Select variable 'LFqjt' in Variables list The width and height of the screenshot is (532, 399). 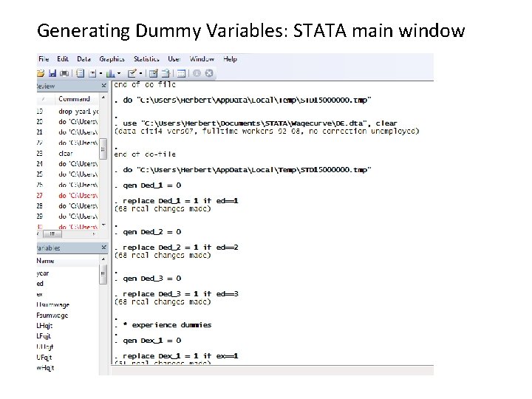click(44, 336)
